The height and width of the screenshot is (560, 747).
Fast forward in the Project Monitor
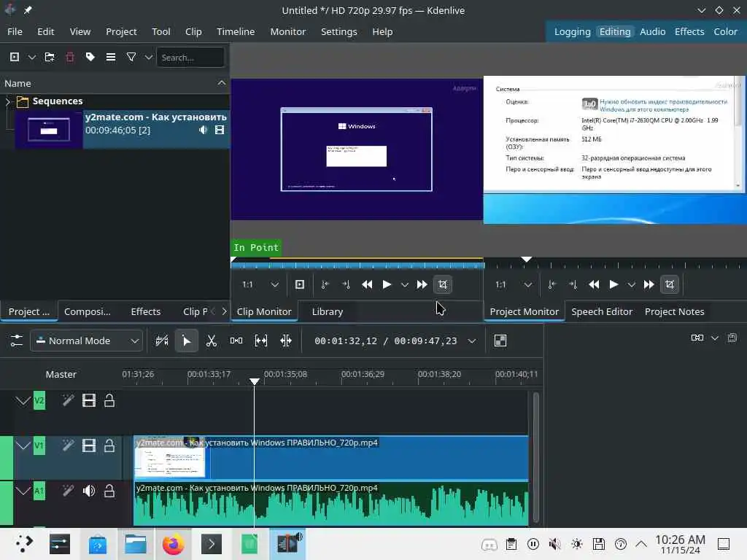coord(649,285)
